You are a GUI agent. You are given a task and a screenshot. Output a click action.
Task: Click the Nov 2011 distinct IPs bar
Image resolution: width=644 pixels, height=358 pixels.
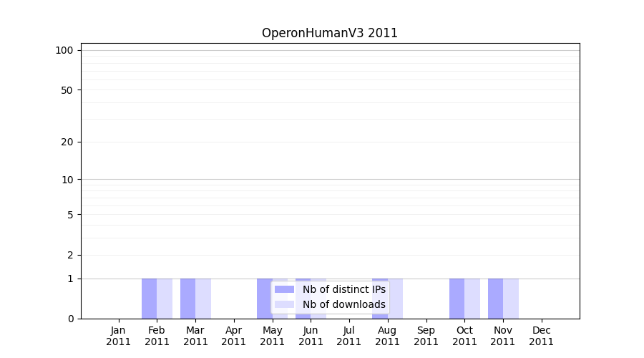[495, 299]
